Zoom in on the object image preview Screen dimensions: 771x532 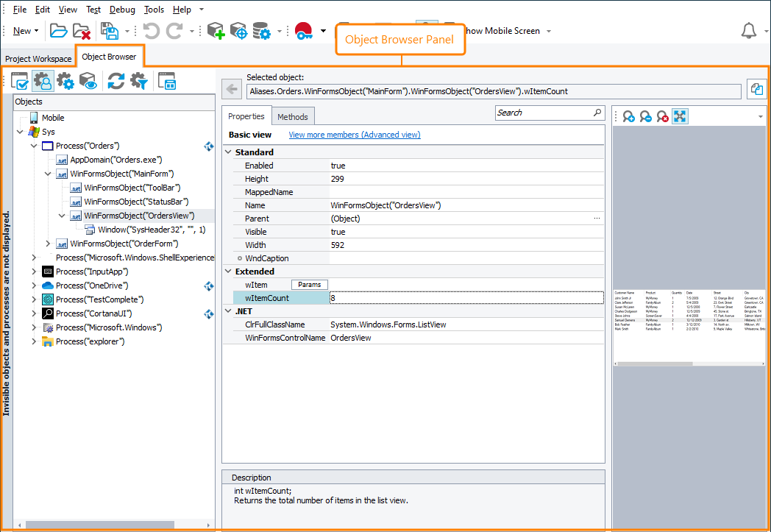[630, 116]
